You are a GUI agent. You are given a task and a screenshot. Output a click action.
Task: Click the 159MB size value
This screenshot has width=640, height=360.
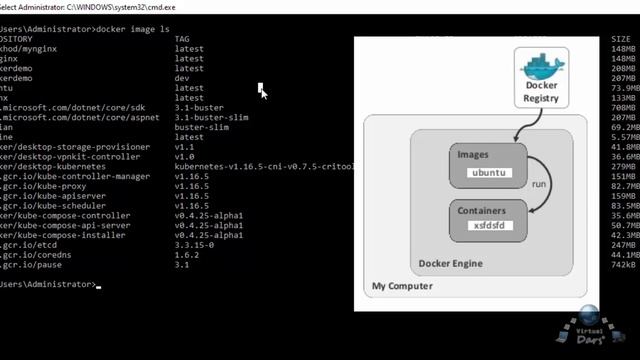coord(623,196)
